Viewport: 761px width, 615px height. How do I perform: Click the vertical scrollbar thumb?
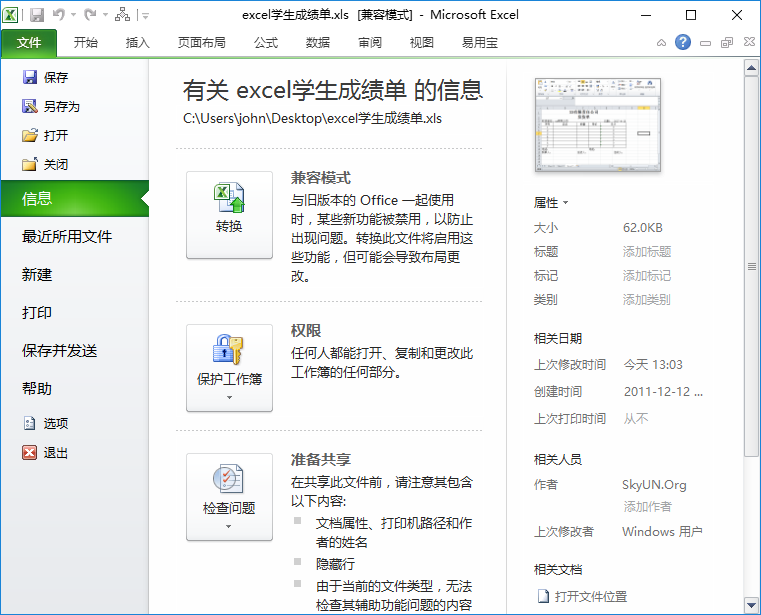coord(751,266)
